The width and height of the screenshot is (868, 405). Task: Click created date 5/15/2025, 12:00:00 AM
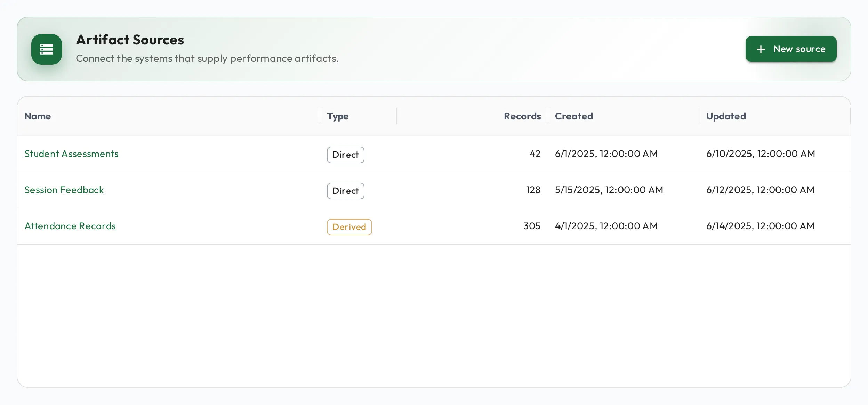coord(609,190)
